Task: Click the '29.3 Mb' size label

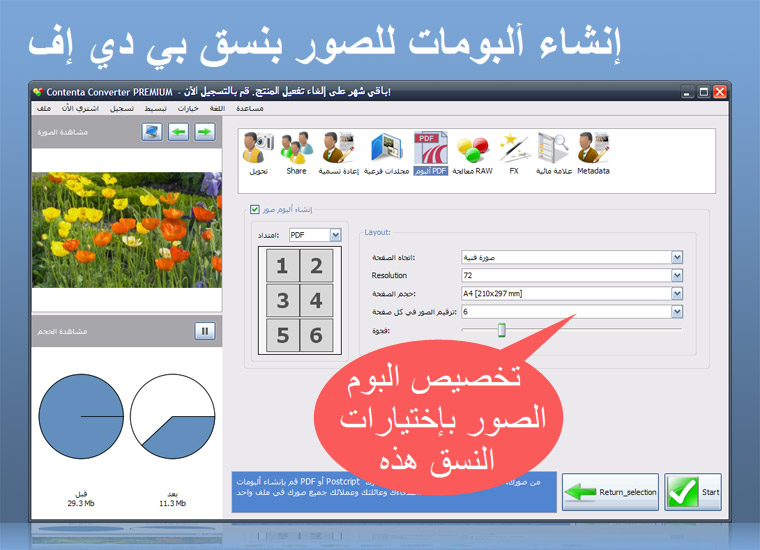Action: pos(81,503)
